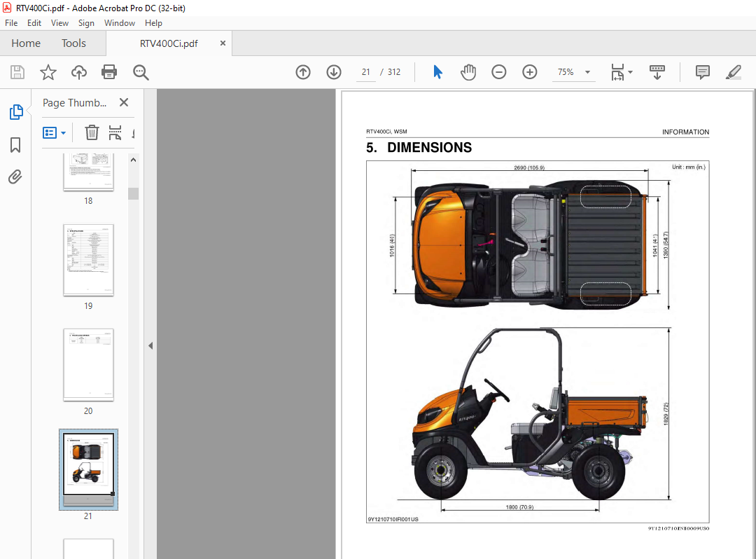Click the 'RTV400Ci, WSM' header text
The width and height of the screenshot is (756, 559).
[386, 131]
